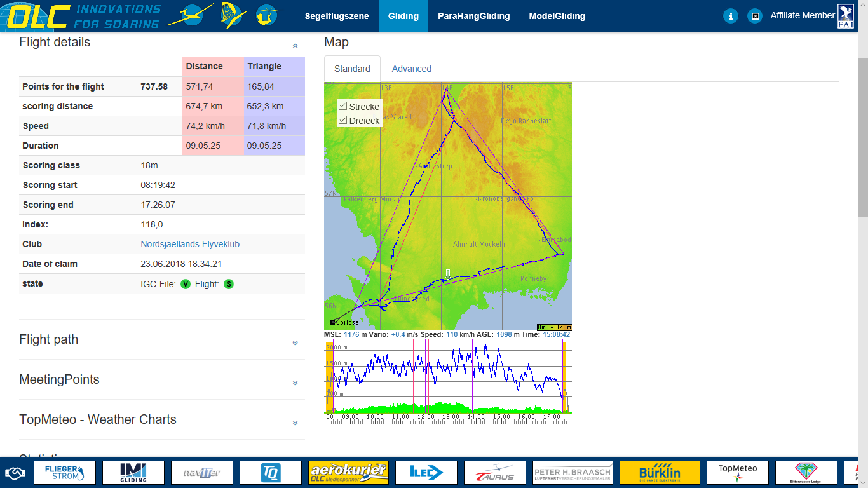Image resolution: width=868 pixels, height=488 pixels.
Task: Click the FAI Affiliate Member logo
Action: (x=846, y=17)
